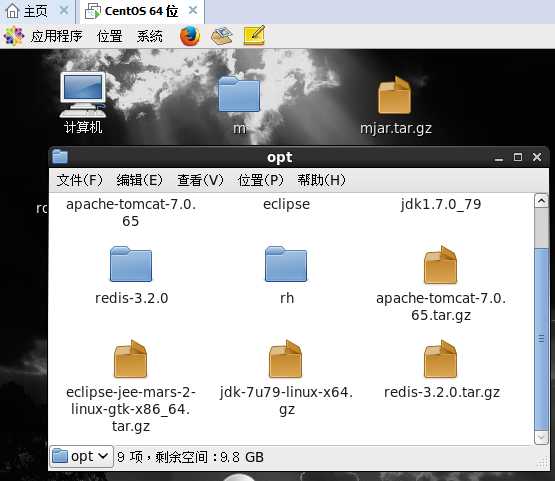Click the scrollbar up arrow
The height and width of the screenshot is (481, 555).
541,201
